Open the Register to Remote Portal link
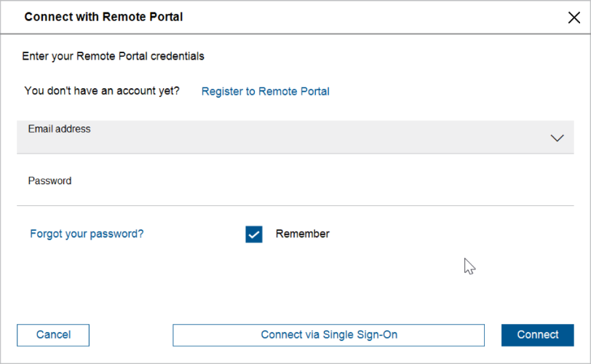 point(265,92)
